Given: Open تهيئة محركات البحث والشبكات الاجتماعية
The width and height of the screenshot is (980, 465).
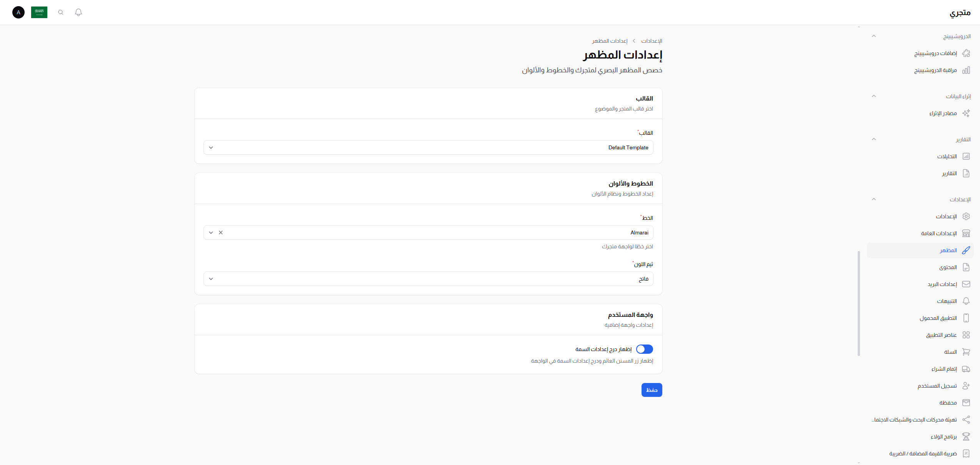Looking at the screenshot, I should [915, 419].
